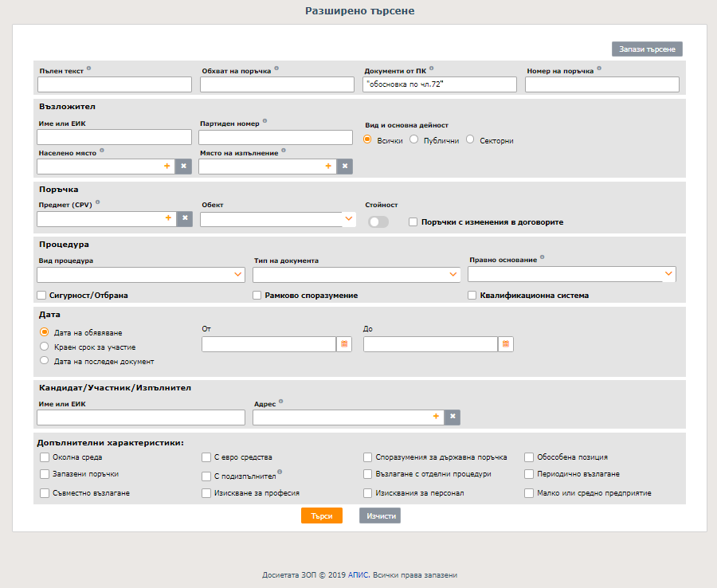
Task: Enable the Рамково споразумение checkbox
Action: click(x=257, y=296)
